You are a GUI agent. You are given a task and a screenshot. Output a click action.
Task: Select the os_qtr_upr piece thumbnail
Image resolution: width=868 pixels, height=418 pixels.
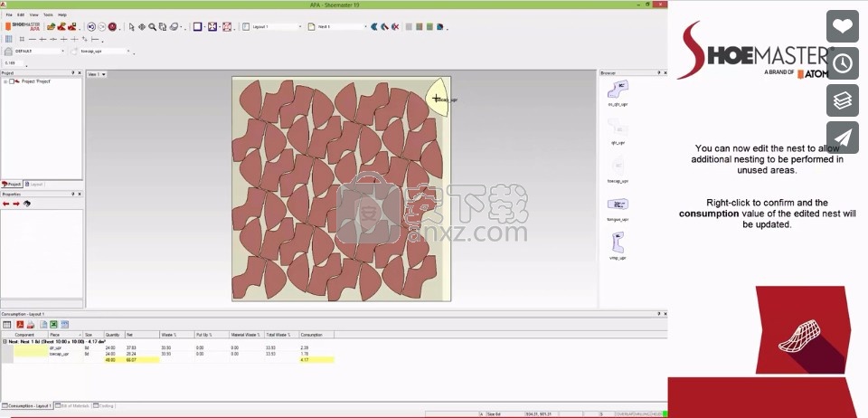click(618, 90)
